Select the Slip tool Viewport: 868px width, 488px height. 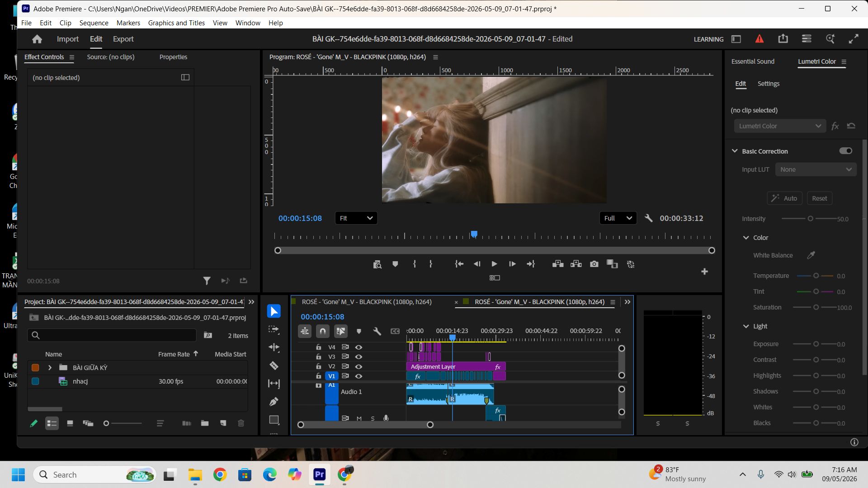click(274, 384)
